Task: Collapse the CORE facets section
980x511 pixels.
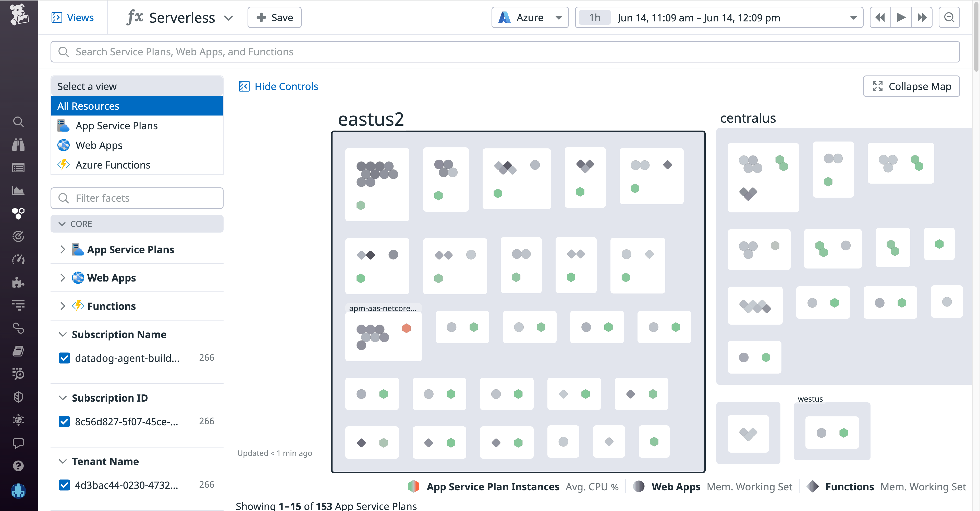Action: [x=63, y=224]
